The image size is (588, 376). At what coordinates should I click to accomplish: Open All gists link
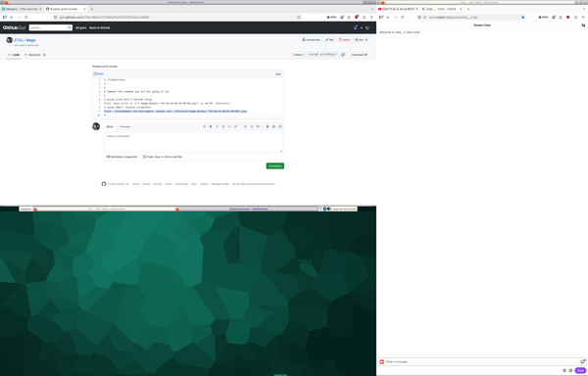click(x=80, y=27)
